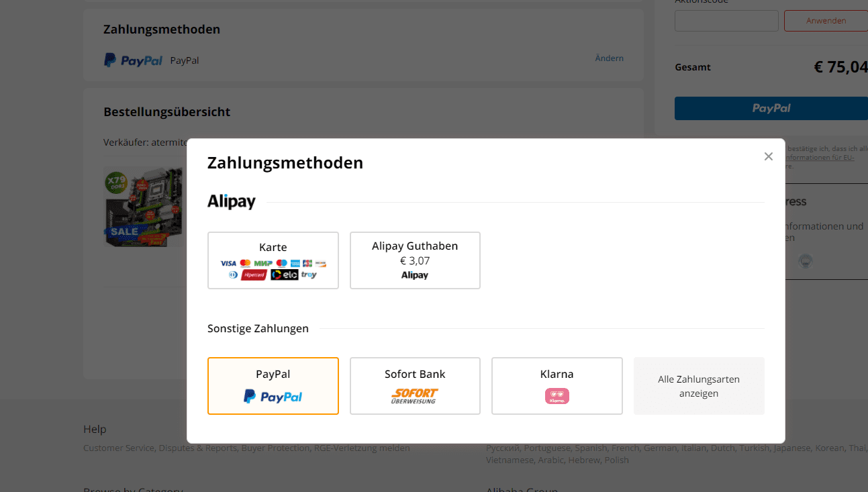Viewport: 868px width, 492px height.
Task: Close the Zahlungsmethoden dialog
Action: (769, 156)
